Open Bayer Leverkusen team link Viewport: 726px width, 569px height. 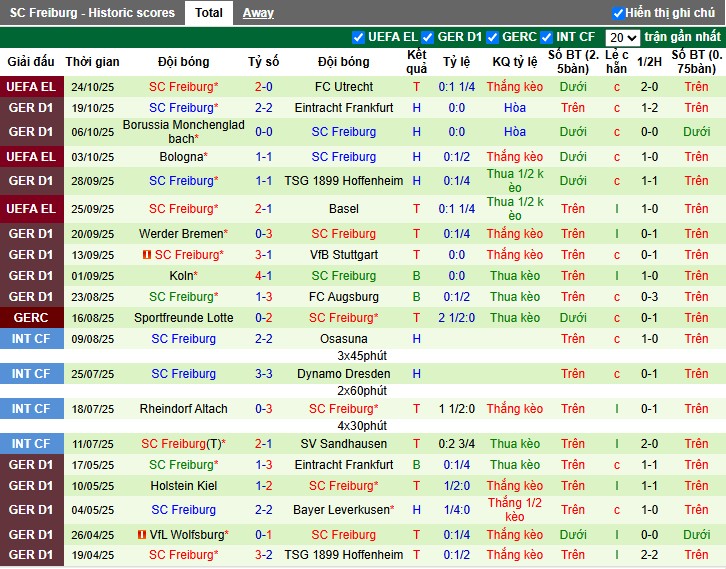(x=341, y=510)
